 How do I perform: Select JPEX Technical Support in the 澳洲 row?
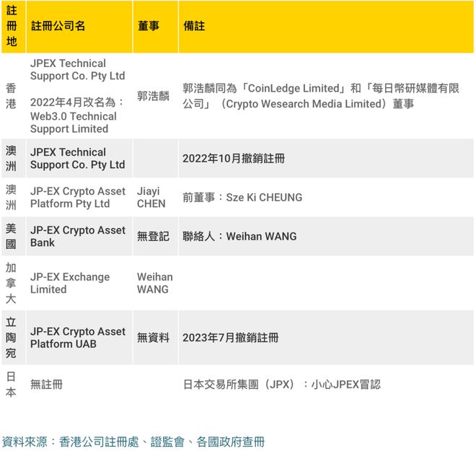coord(77,158)
